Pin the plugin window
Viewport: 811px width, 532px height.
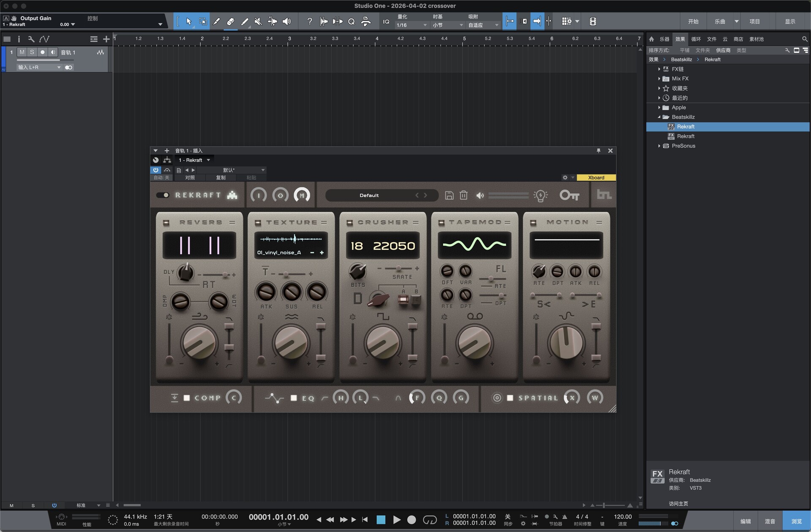coord(599,151)
